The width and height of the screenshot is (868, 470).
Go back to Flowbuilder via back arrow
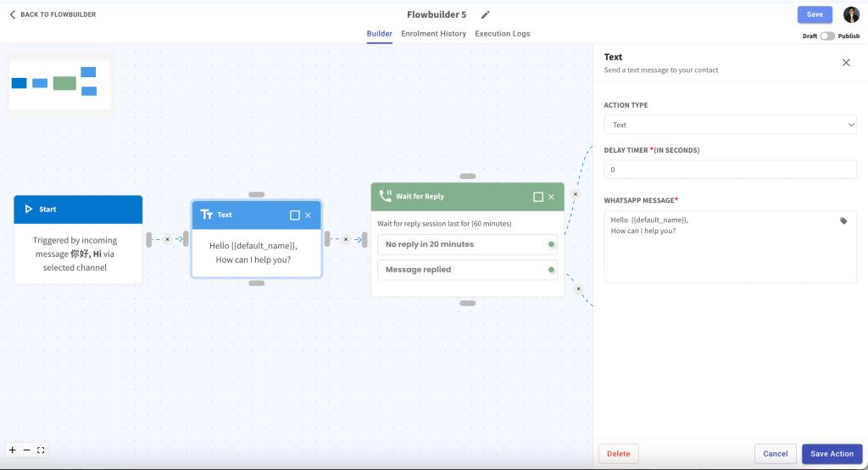[12, 14]
